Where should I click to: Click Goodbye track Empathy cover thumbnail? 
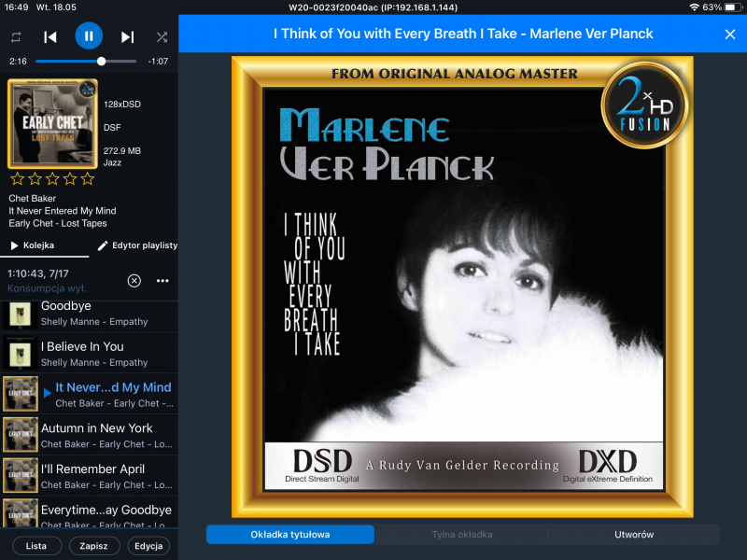pyautogui.click(x=20, y=315)
